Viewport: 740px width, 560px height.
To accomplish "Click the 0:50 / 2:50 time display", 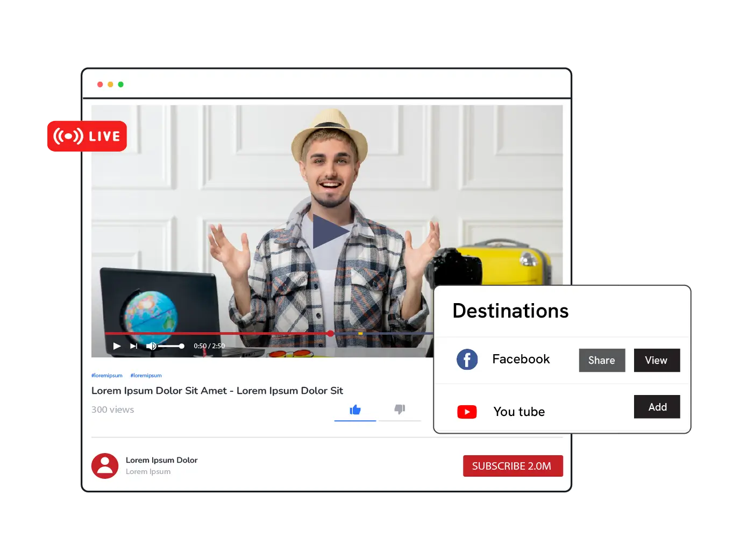I will click(x=209, y=346).
